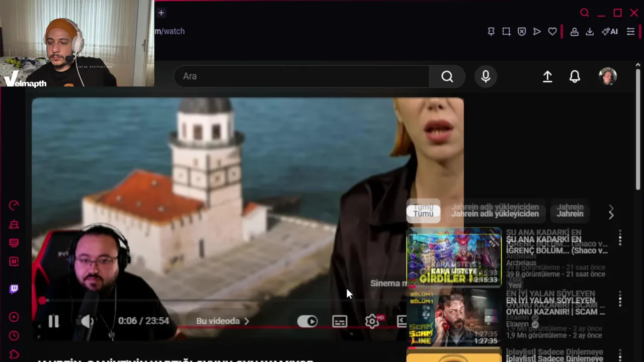Open the Archelaus channel link

[x=521, y=263]
